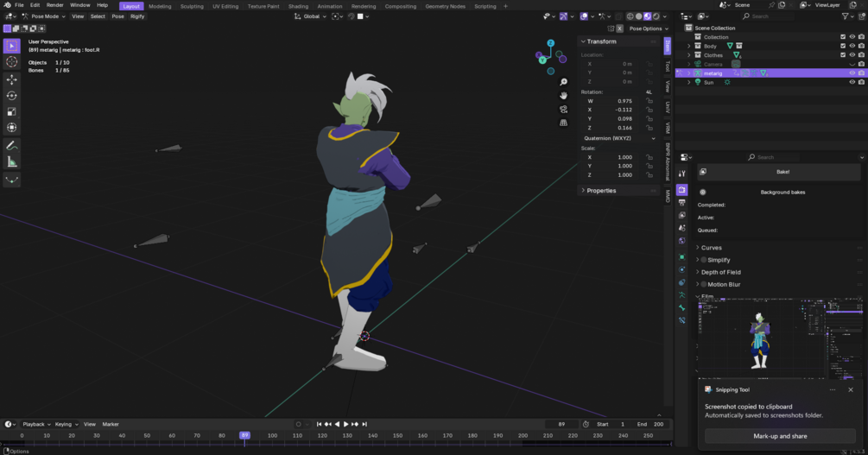Switch to the Shading workspace tab

[x=298, y=6]
